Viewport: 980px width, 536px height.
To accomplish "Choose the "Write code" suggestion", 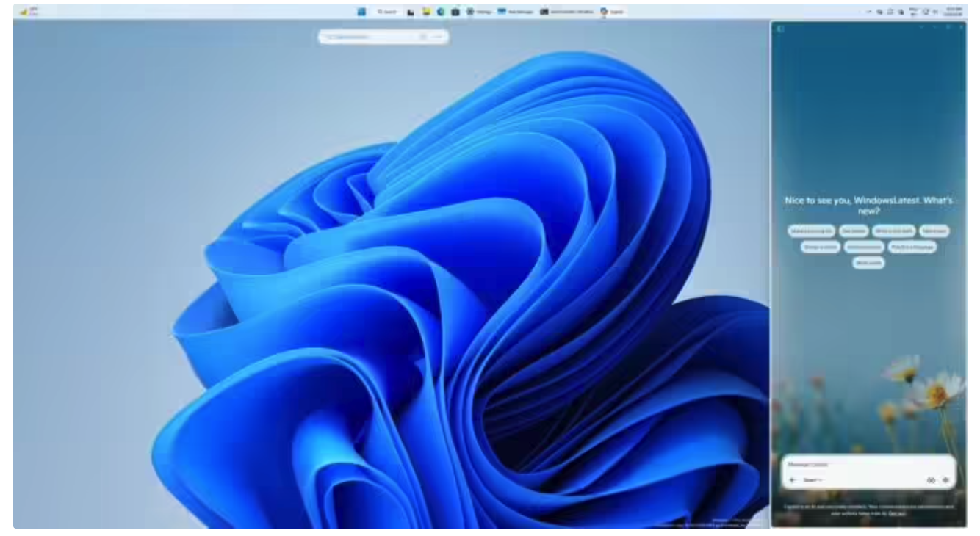I will click(x=868, y=263).
